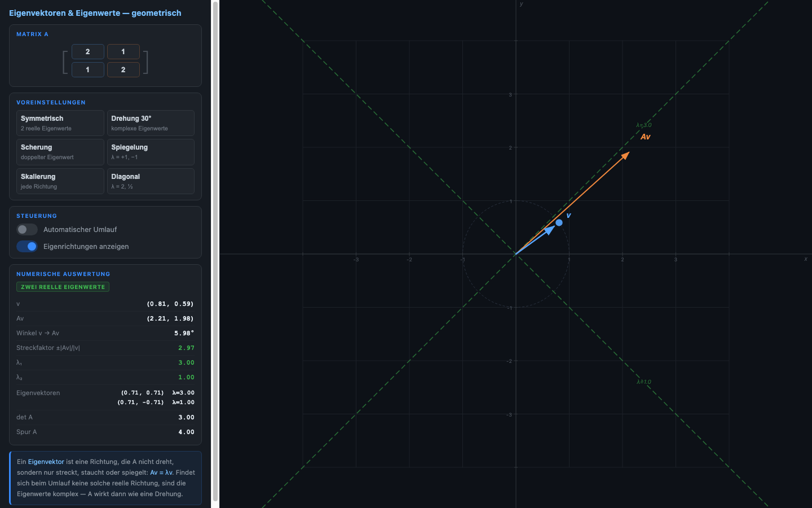Click the STEUERUNG section heading
812x508 pixels.
[37, 216]
